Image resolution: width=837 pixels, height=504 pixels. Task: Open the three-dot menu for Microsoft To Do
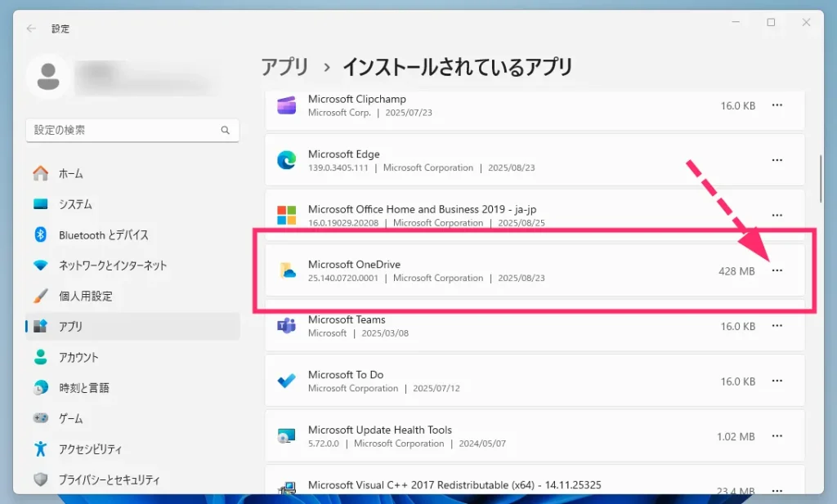(x=777, y=381)
